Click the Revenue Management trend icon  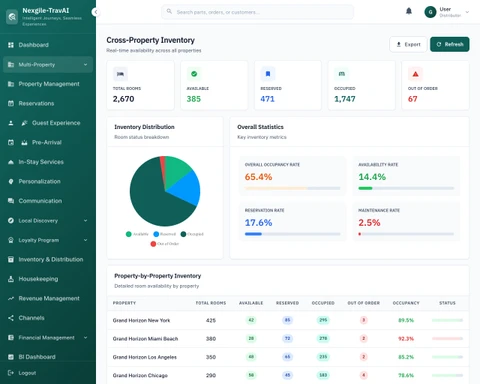[11, 298]
